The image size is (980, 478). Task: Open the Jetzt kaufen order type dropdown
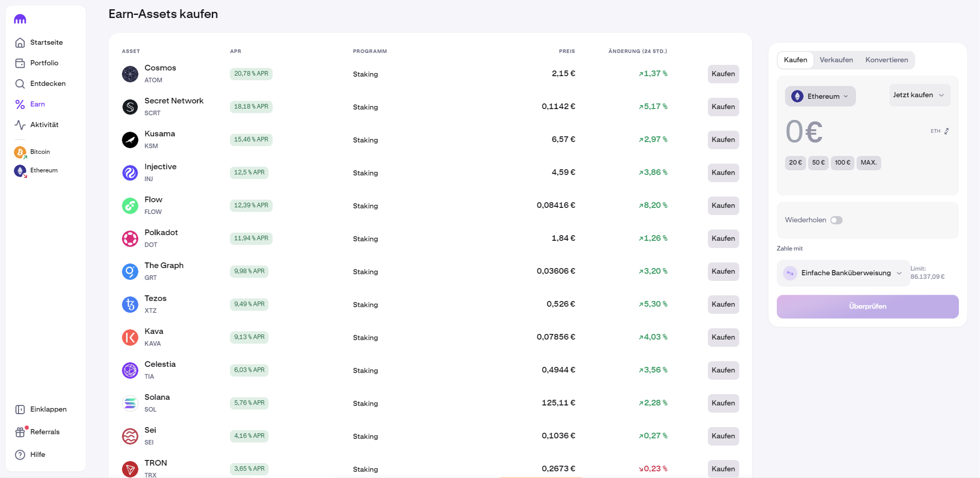click(x=919, y=95)
